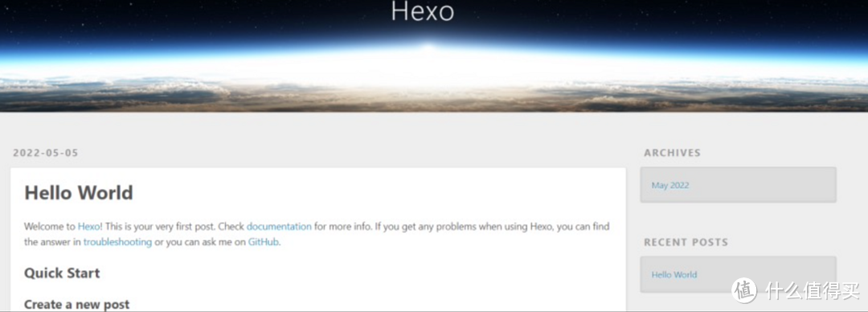Open Hello World under Recent Posts
868x312 pixels.
[x=674, y=274]
